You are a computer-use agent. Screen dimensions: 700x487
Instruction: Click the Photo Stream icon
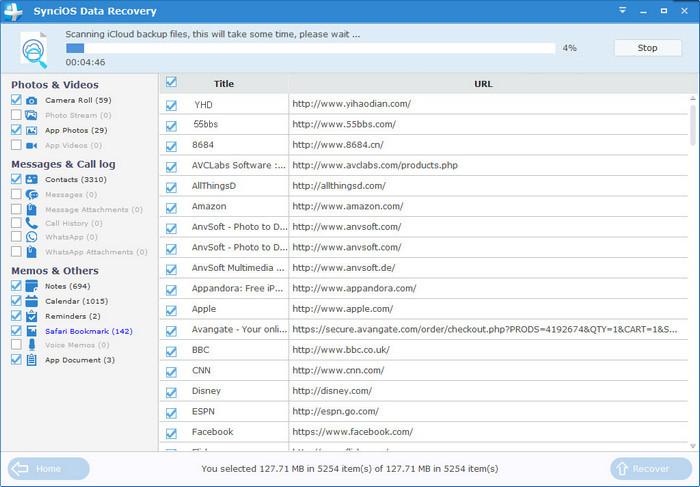click(x=31, y=115)
